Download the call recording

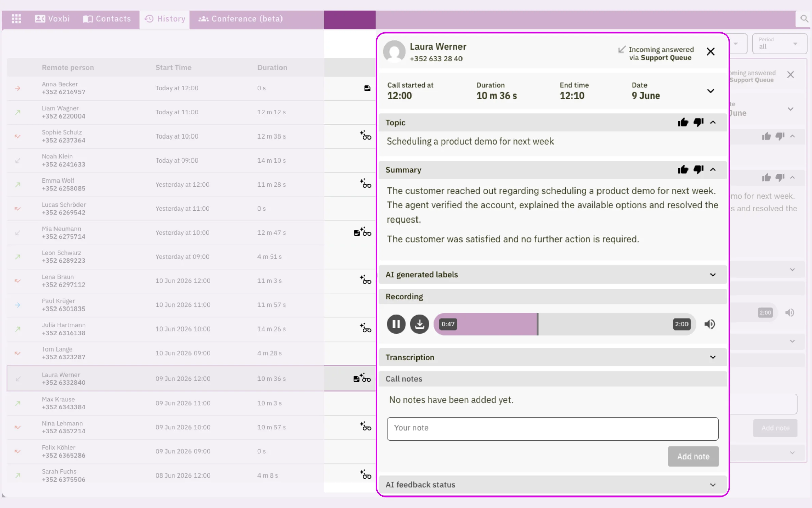[x=420, y=324]
